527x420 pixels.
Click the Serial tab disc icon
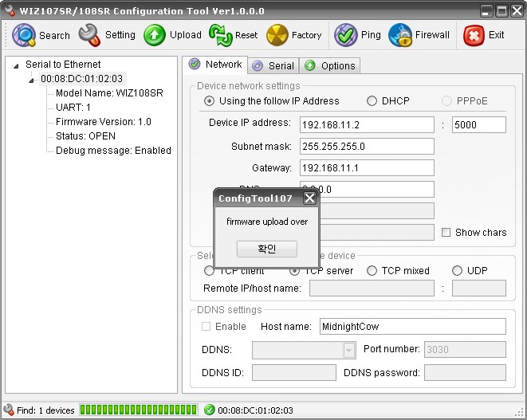[x=258, y=65]
